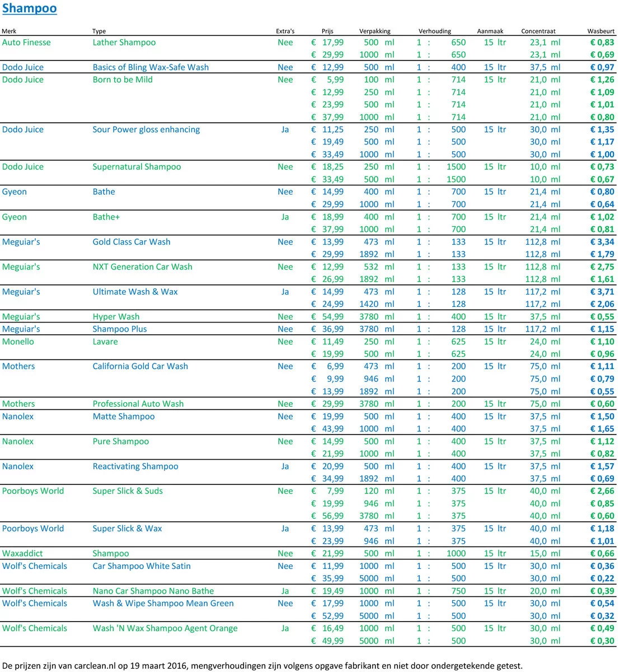624x672 pixels.
Task: Select the € 3,71 Wasbeurt value
Action: point(602,292)
